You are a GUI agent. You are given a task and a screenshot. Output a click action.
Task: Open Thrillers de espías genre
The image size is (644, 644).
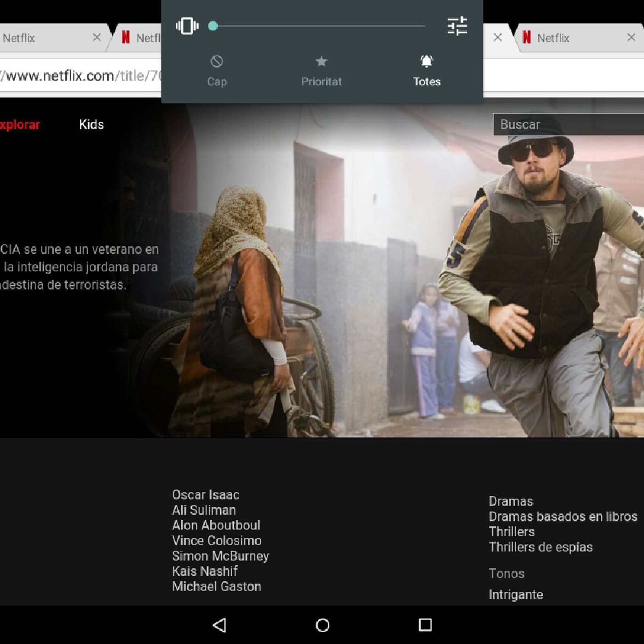540,547
